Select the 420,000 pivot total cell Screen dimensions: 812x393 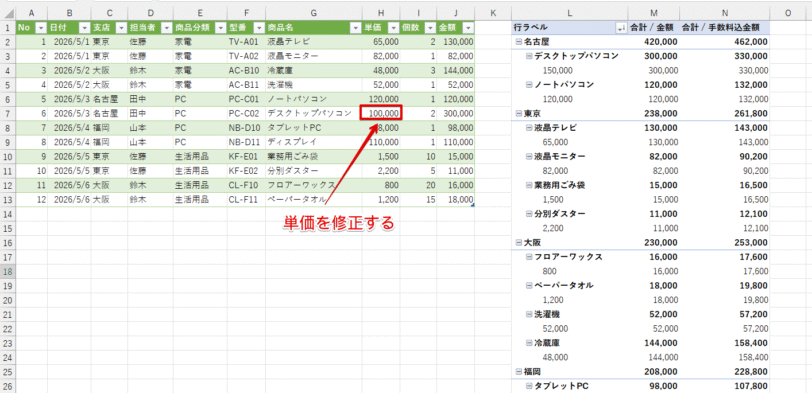(x=654, y=41)
